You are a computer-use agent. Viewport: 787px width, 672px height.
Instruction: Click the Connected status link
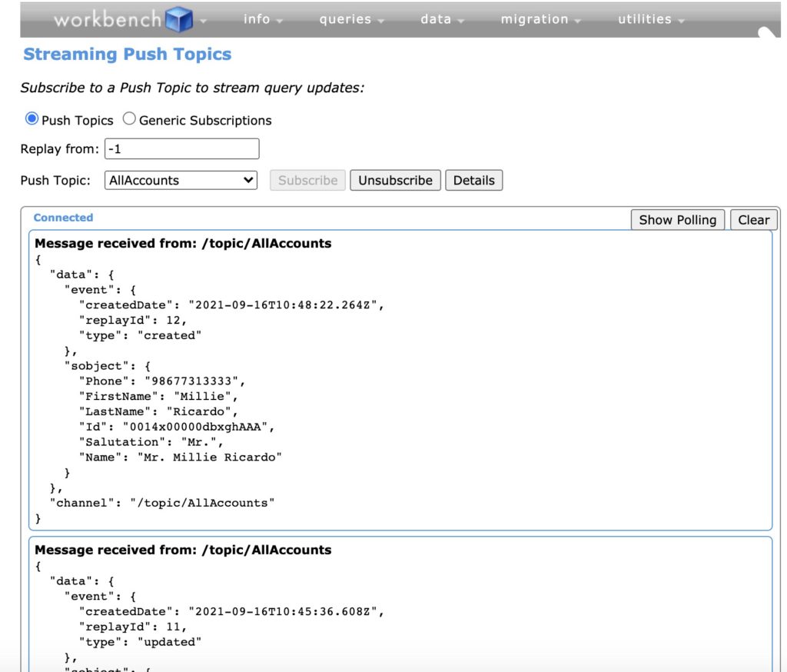click(x=62, y=218)
